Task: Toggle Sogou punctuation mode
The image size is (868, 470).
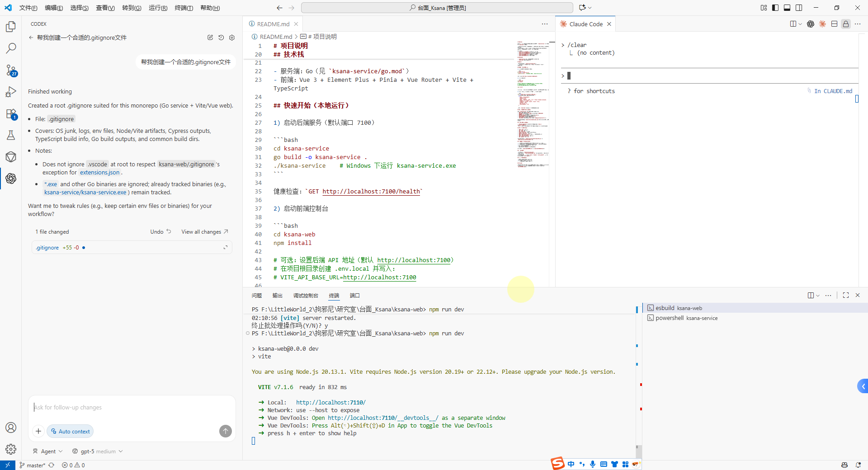Action: [582, 464]
